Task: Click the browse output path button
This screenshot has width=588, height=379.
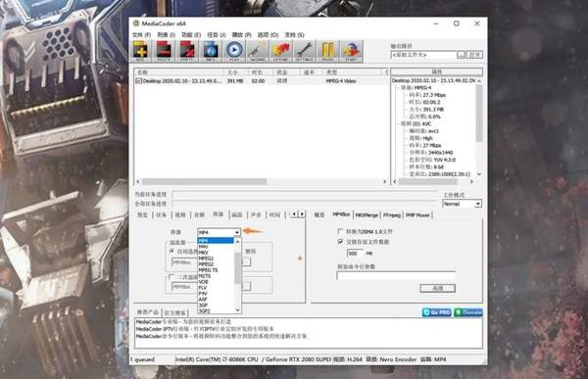Action: [x=462, y=55]
